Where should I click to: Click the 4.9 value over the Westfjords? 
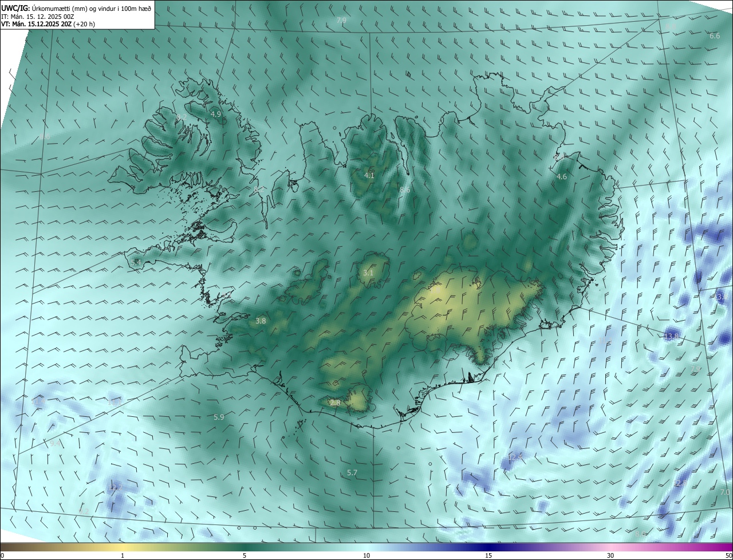coord(216,115)
